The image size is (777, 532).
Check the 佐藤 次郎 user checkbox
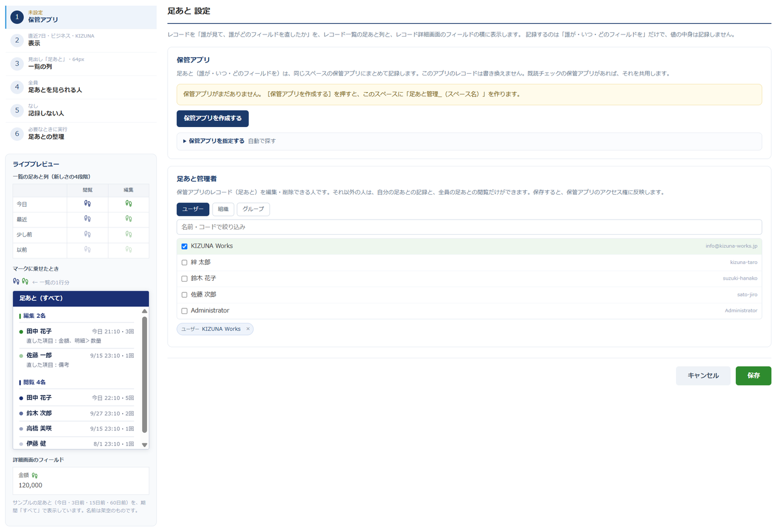point(184,295)
